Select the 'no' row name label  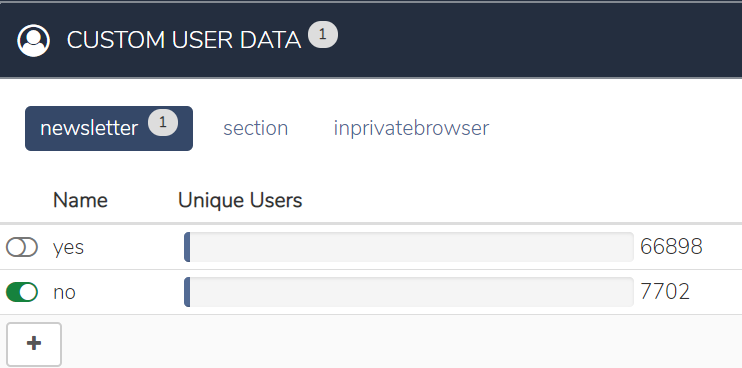click(64, 292)
